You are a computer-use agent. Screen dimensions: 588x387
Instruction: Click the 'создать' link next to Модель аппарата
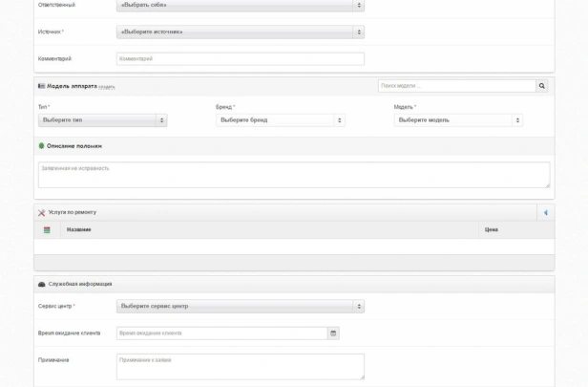(106, 87)
